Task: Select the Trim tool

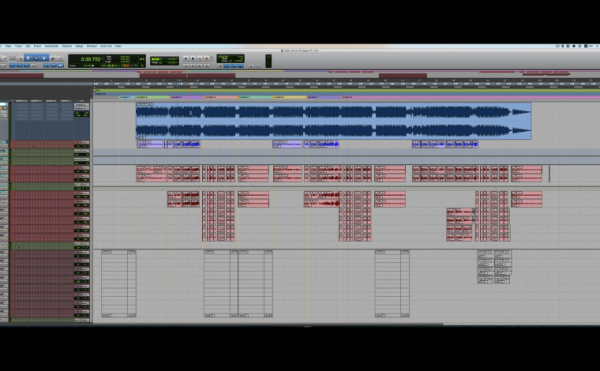Action: tap(28, 59)
